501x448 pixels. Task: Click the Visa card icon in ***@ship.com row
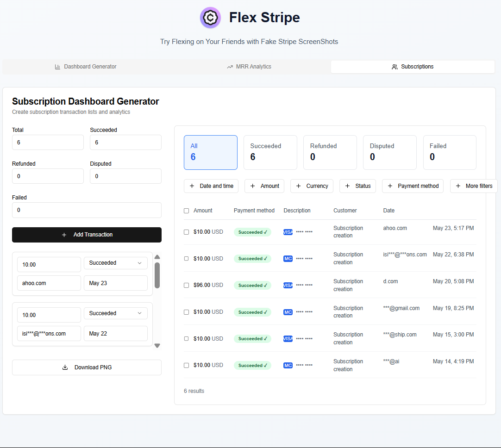tap(288, 338)
